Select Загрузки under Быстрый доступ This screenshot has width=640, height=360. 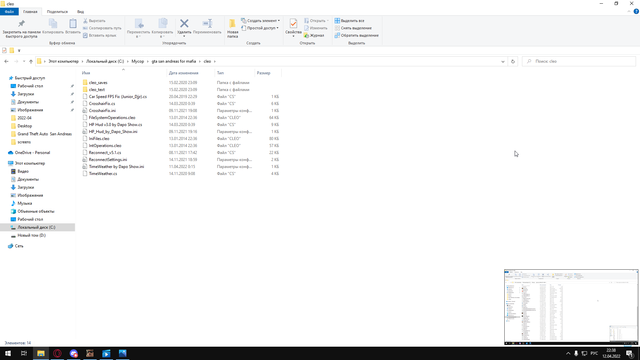(26, 94)
